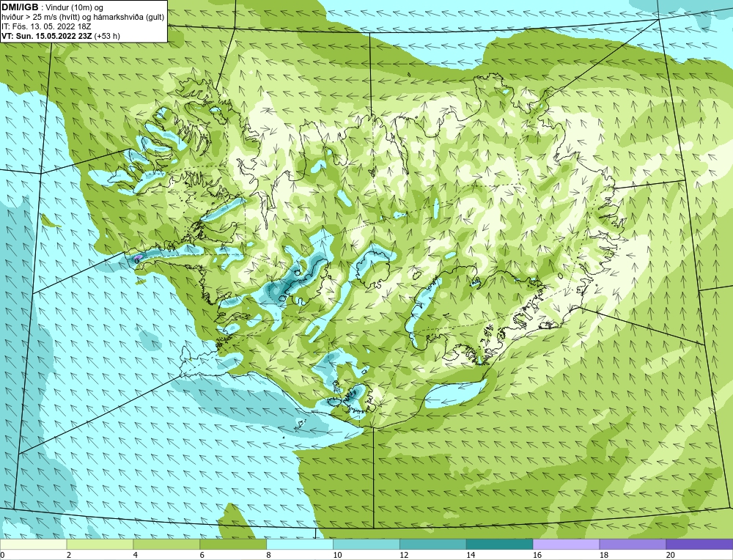Click the "hviður > 25 m/s (hvítt)" line

pyautogui.click(x=40, y=18)
